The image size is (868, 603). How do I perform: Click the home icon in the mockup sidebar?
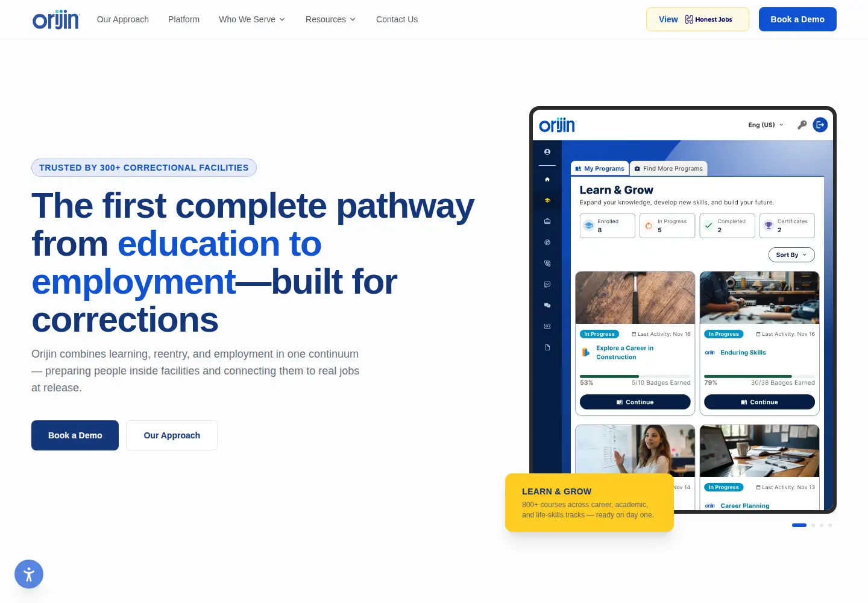click(x=547, y=179)
